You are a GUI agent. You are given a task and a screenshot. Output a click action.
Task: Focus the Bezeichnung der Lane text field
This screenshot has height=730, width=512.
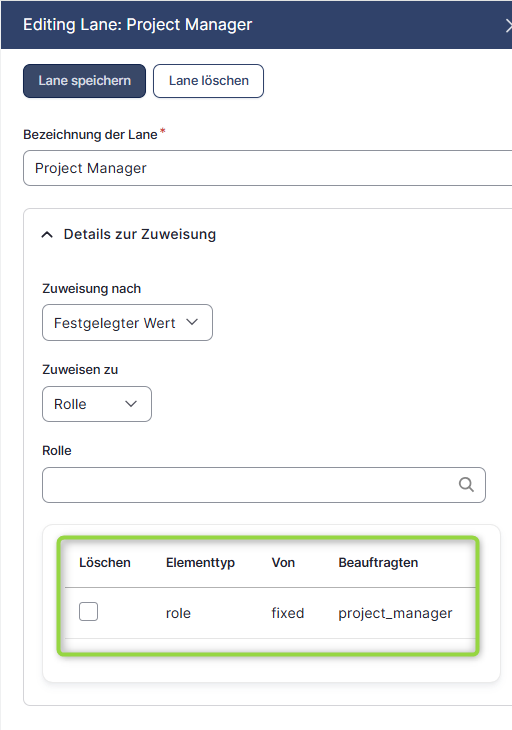pos(268,168)
